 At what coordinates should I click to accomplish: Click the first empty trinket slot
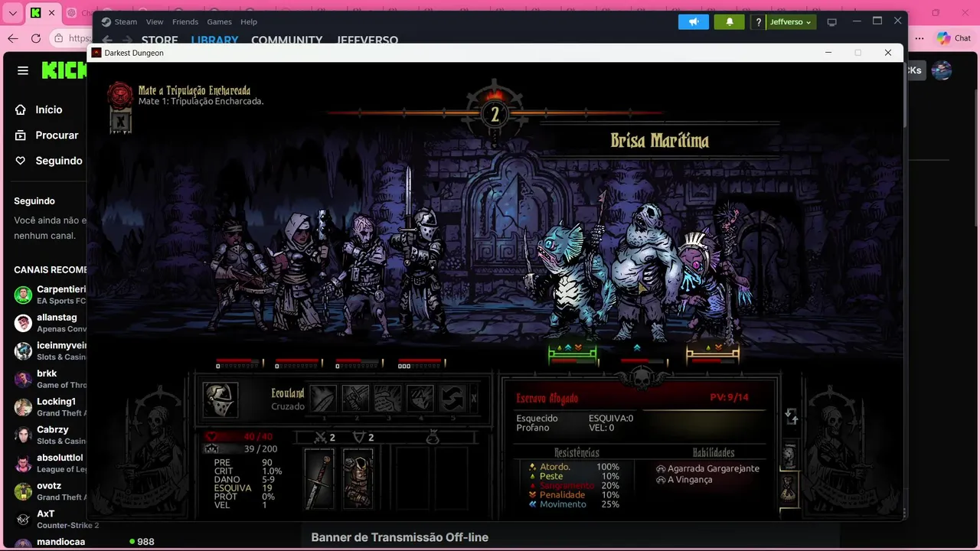coord(411,479)
